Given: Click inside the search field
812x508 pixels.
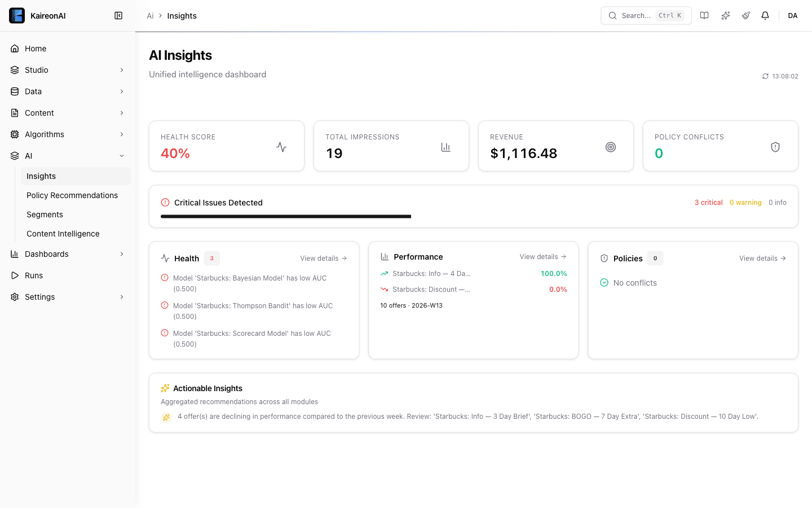Looking at the screenshot, I should 643,15.
